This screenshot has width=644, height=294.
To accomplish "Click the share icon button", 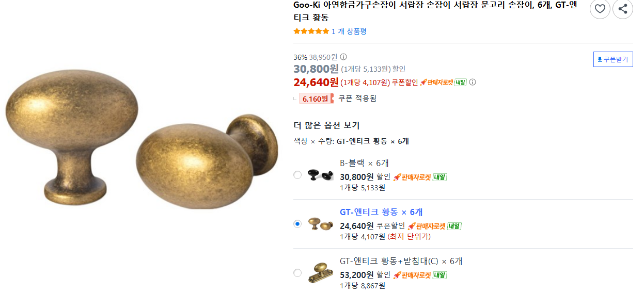I will pos(623,9).
